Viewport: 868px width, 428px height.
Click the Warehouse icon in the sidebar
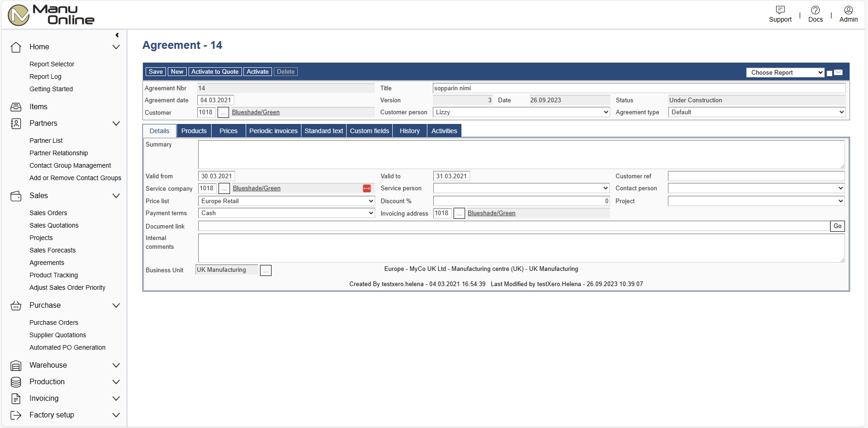coord(16,365)
